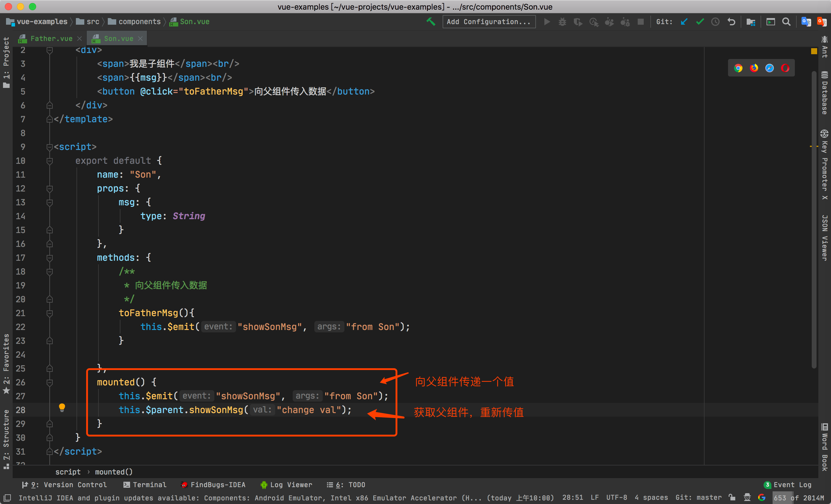Click the yellow lightbulb intention icon
The image size is (831, 504).
(x=62, y=408)
